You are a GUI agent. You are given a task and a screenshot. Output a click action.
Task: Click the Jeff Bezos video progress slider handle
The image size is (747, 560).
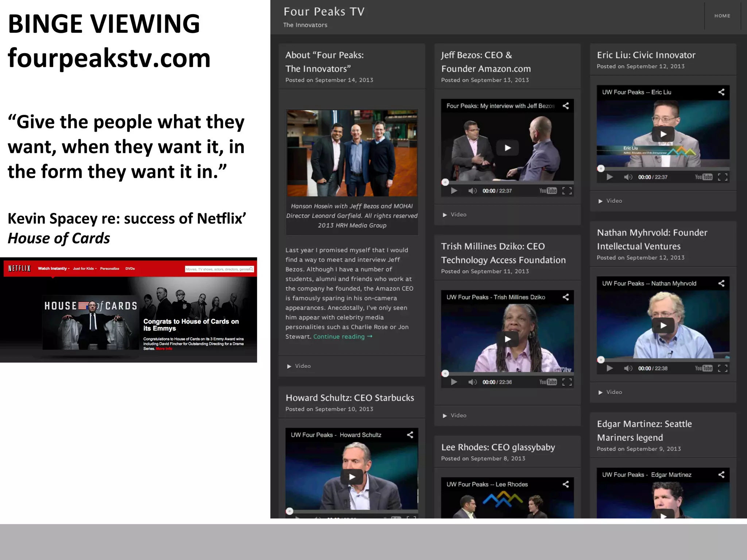pos(445,182)
